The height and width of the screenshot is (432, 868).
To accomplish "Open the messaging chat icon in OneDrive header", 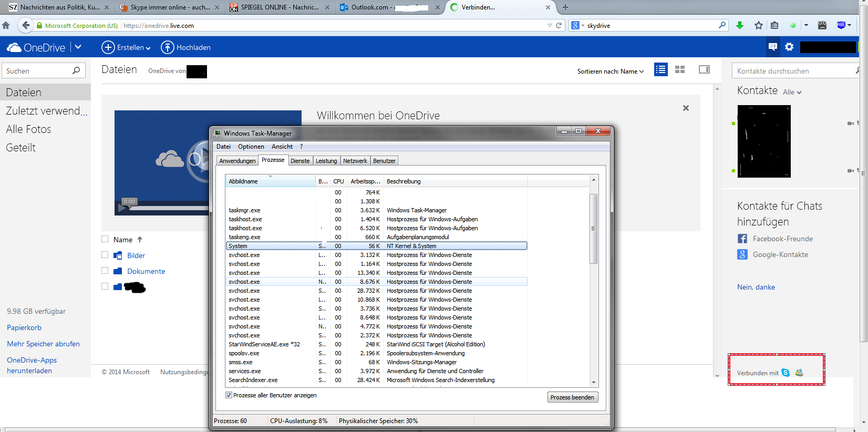I will tap(772, 47).
